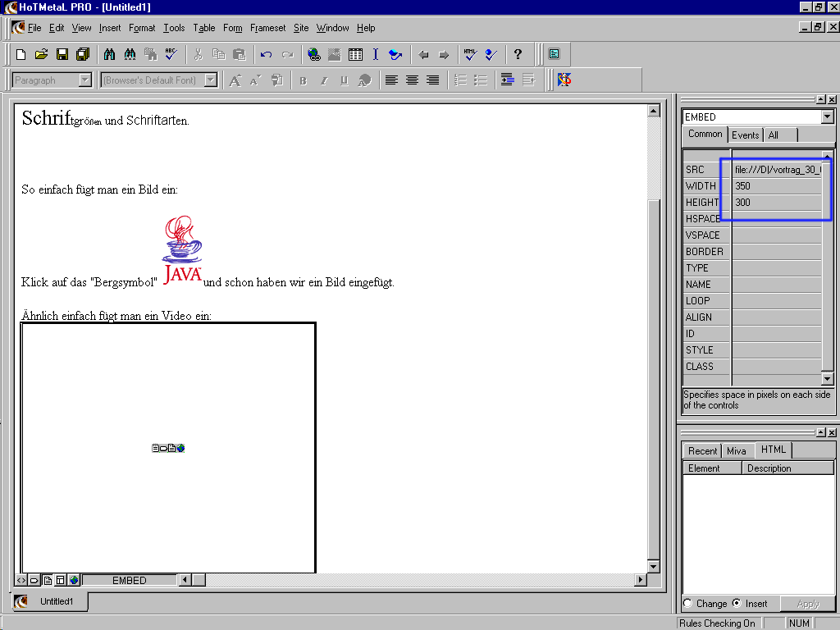
Task: Click the WIDTH value field showing 350
Action: click(775, 186)
